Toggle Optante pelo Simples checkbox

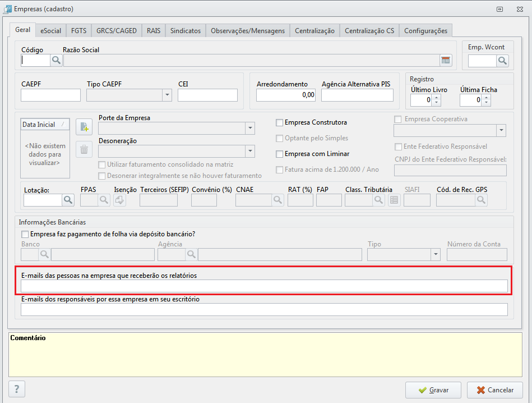click(x=279, y=138)
